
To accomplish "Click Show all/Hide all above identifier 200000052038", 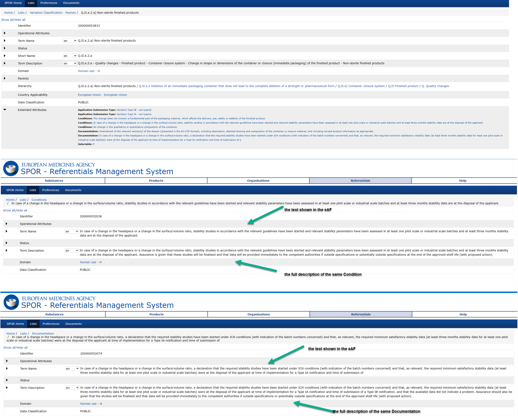I will point(15,210).
